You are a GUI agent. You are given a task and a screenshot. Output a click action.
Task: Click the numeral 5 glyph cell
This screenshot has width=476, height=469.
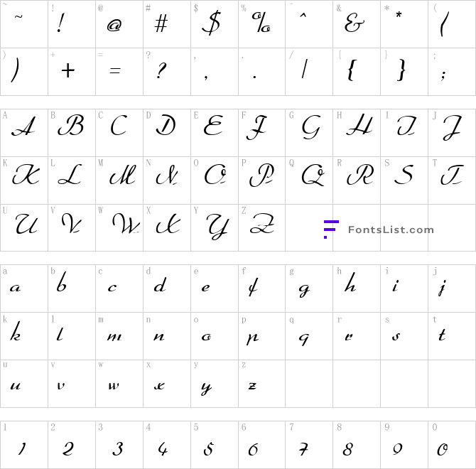pos(215,445)
